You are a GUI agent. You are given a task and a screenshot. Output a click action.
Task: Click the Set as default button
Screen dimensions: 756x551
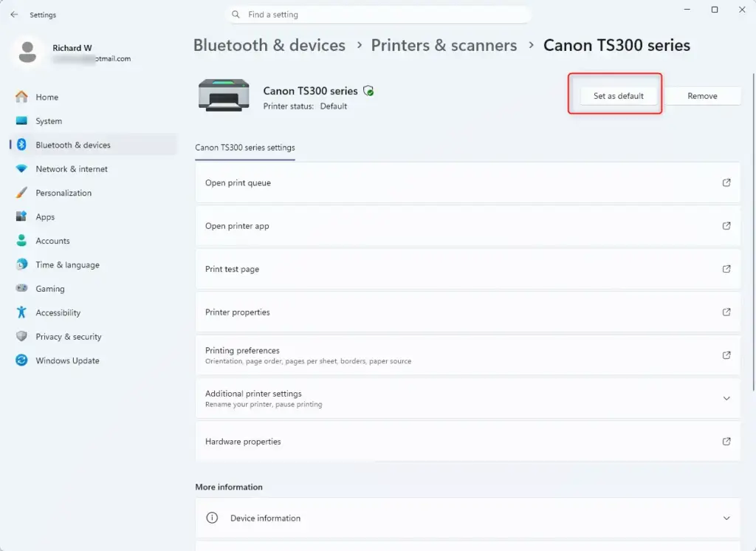(x=618, y=95)
